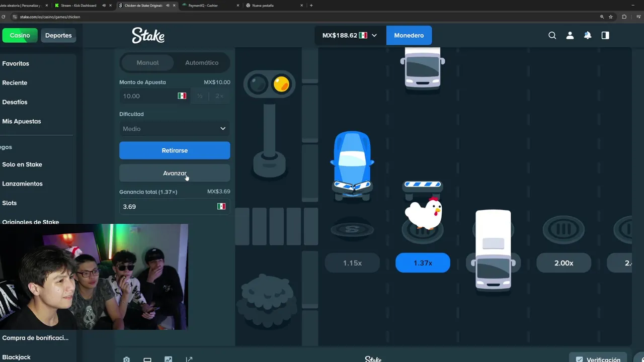The height and width of the screenshot is (362, 644).
Task: Mute the Chicken de Stake tab audio
Action: (x=168, y=6)
